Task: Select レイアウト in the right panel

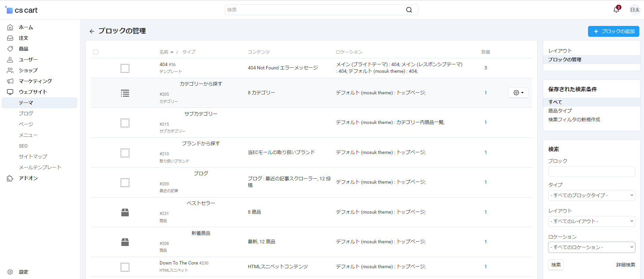Action: (x=560, y=51)
